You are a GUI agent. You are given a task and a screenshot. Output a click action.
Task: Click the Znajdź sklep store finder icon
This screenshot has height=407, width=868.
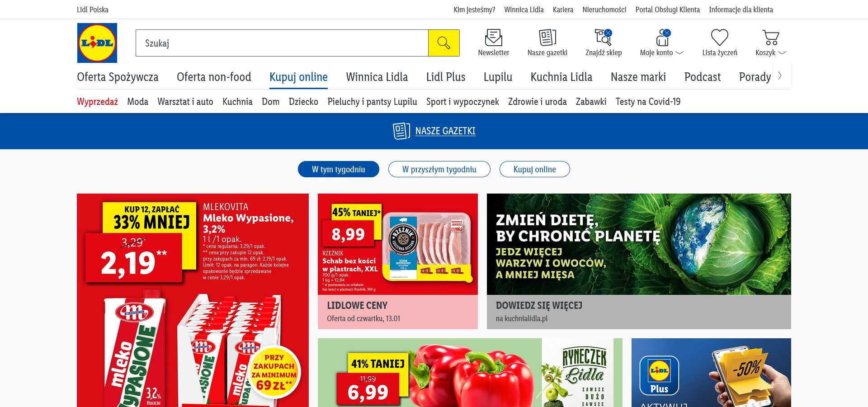click(x=604, y=38)
